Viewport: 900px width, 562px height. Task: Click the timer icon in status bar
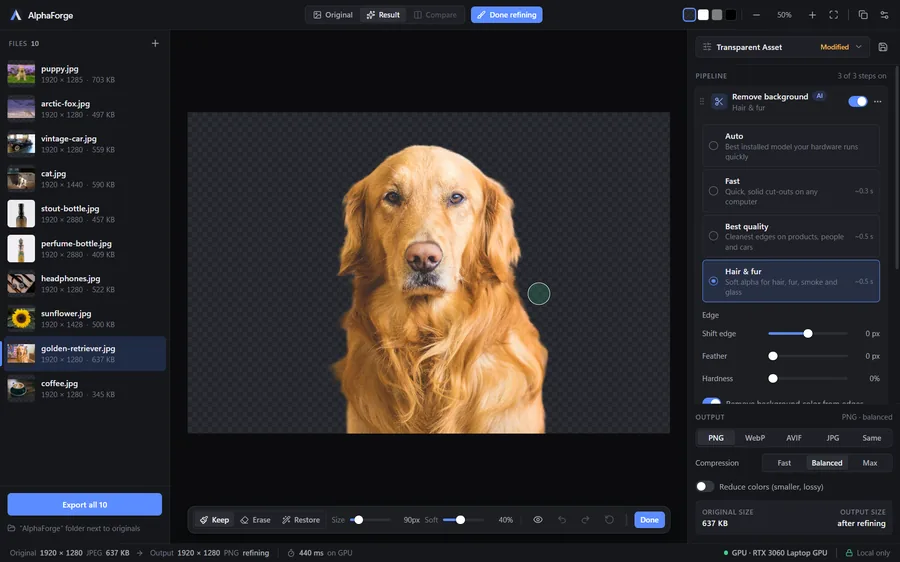coord(291,553)
